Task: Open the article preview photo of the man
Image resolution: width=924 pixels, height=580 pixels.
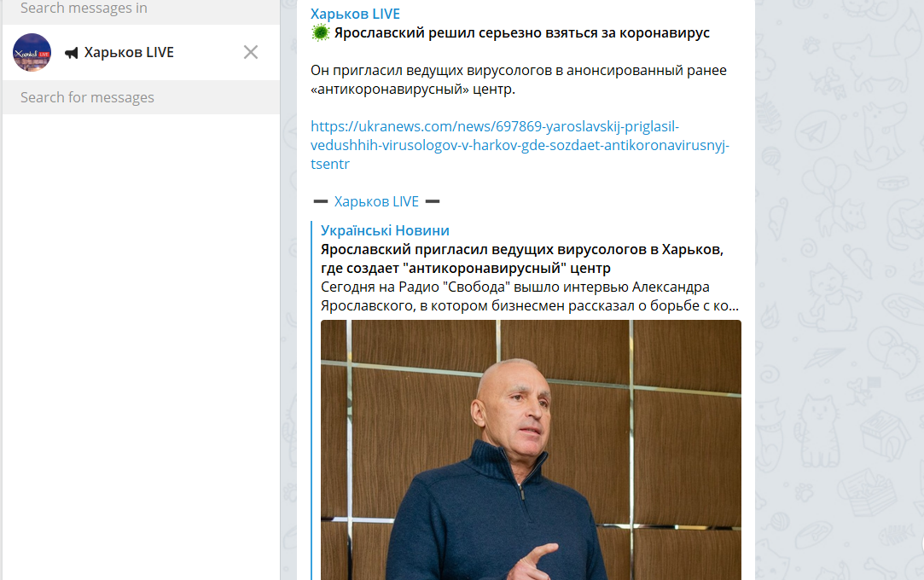Action: pos(531,449)
